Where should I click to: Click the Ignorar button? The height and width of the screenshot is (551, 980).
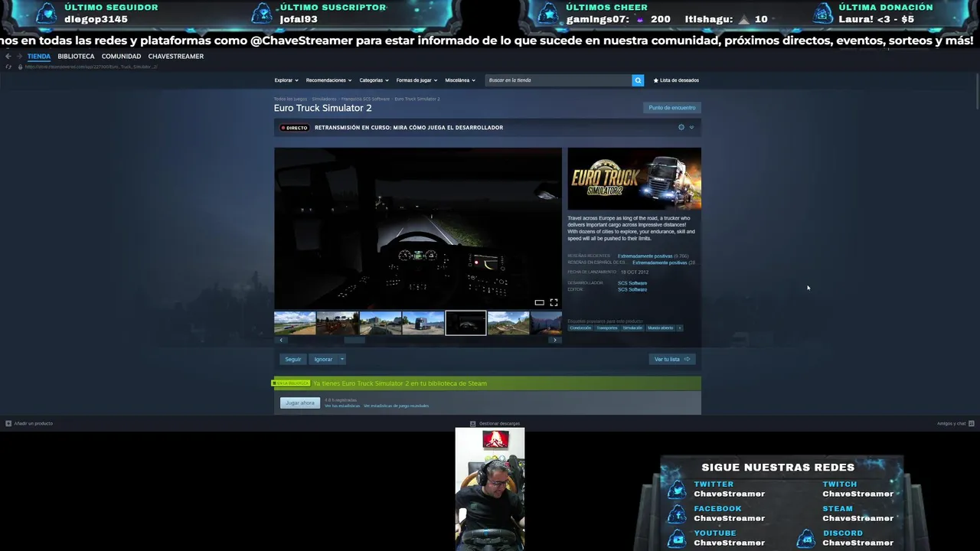pyautogui.click(x=324, y=359)
